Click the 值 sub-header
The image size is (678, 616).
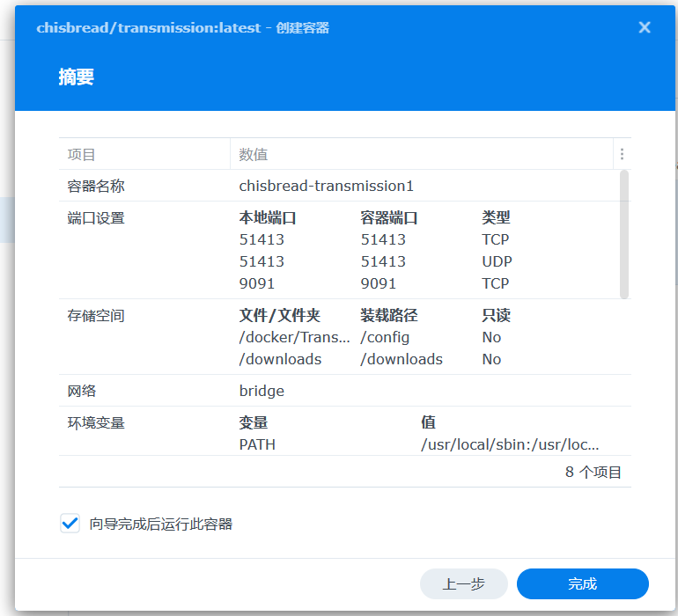pyautogui.click(x=428, y=422)
